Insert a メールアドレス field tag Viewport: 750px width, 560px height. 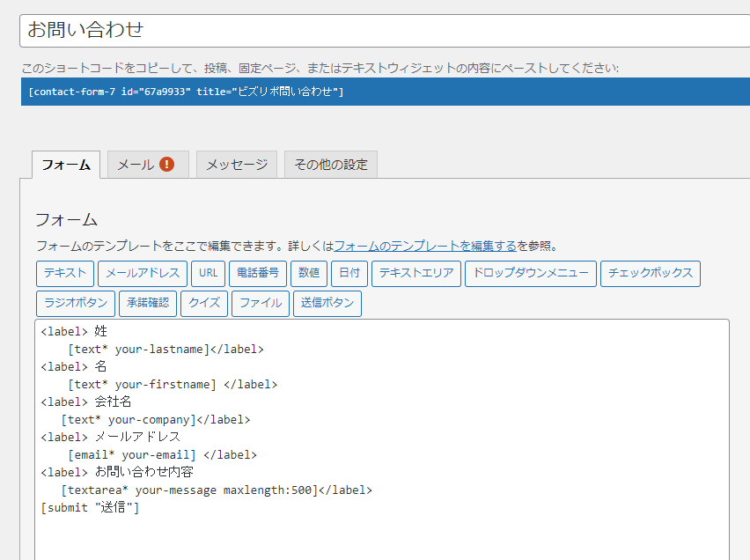click(143, 273)
